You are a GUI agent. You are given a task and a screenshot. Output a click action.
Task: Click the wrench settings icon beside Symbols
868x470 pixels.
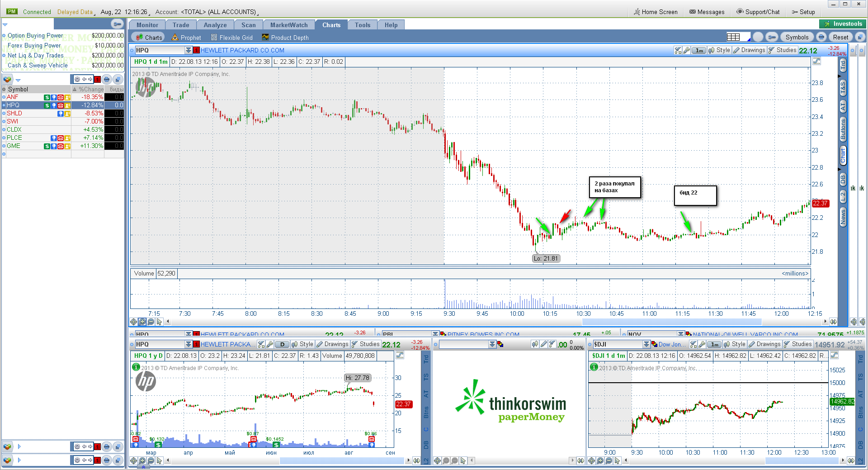(772, 37)
